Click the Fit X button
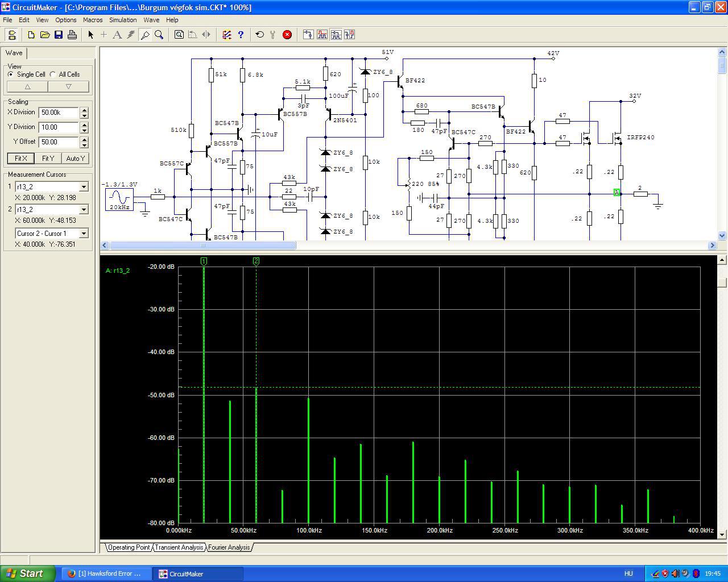The height and width of the screenshot is (582, 728). coord(21,159)
